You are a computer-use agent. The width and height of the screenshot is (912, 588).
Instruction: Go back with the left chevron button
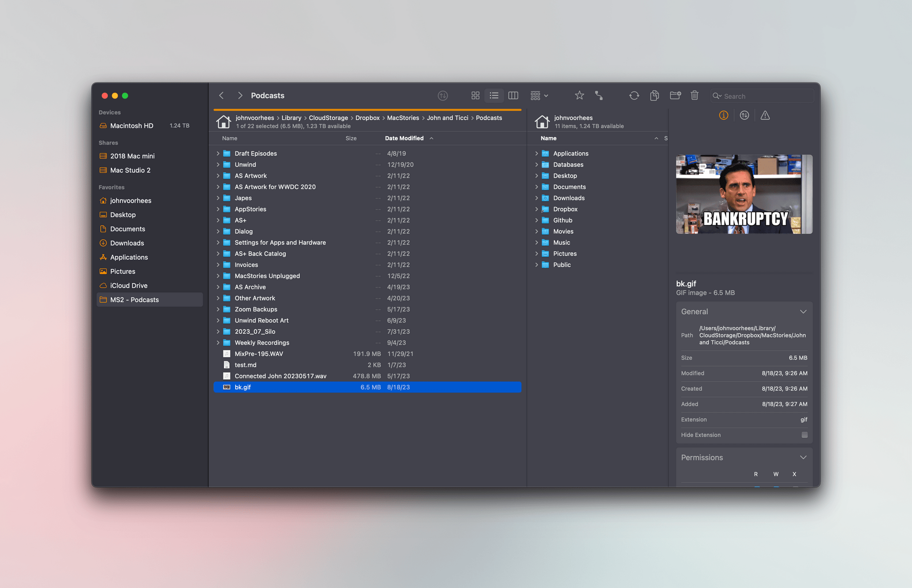221,95
